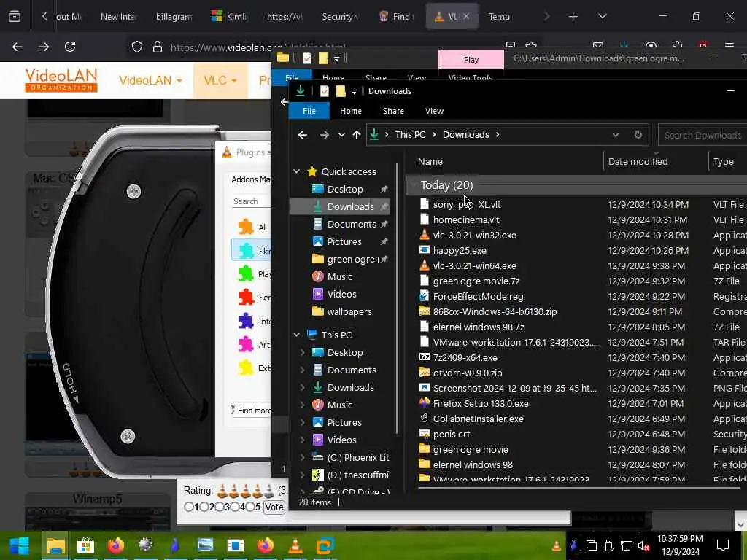
Task: Go up one folder level in Downloads window
Action: 356,135
